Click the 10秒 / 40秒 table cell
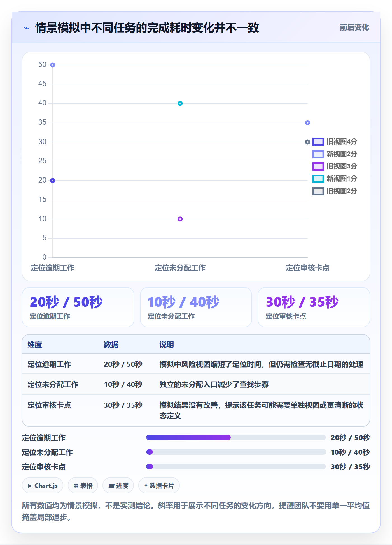392x545 pixels. point(123,384)
